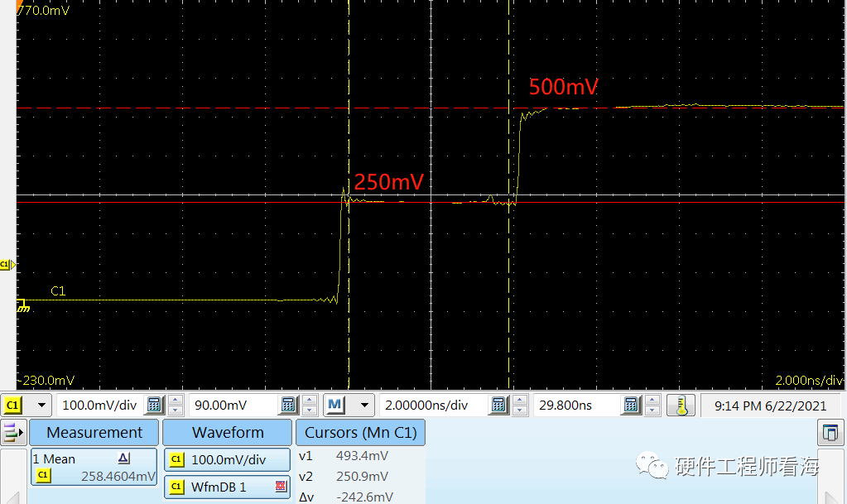The width and height of the screenshot is (847, 504).
Task: Click the 90.00mV vertical offset field
Action: coord(233,406)
